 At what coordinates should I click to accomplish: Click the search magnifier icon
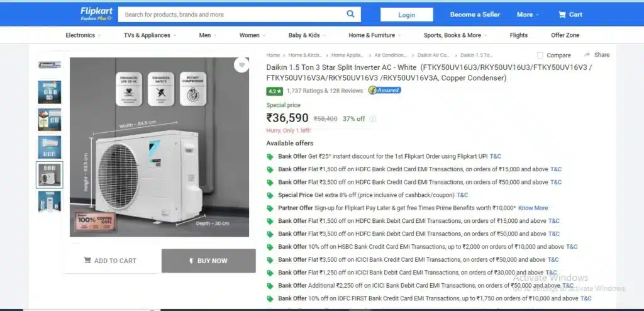350,14
